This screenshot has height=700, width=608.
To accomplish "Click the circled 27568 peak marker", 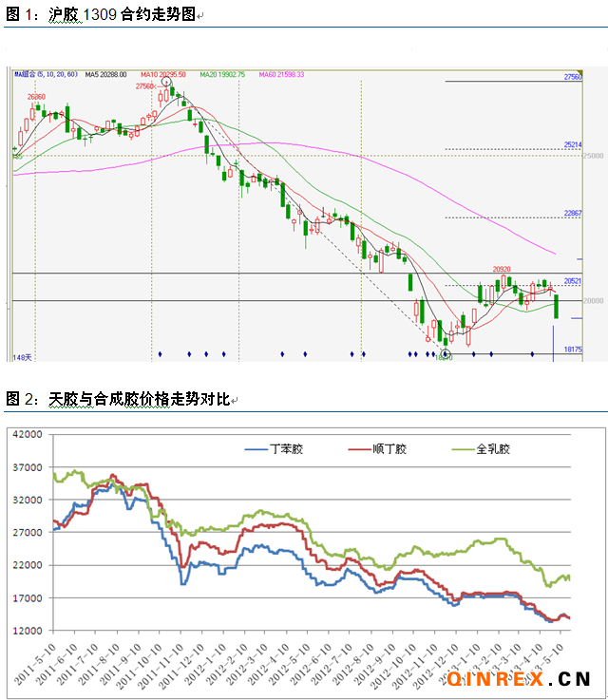I will pyautogui.click(x=167, y=83).
